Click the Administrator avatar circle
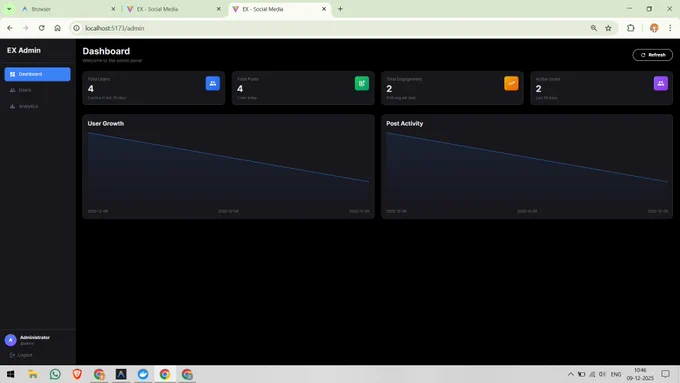The height and width of the screenshot is (383, 680). [x=10, y=340]
